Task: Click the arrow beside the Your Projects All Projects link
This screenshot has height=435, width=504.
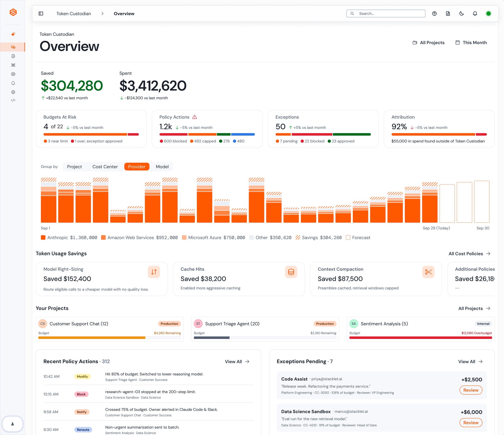Action: pos(488,308)
